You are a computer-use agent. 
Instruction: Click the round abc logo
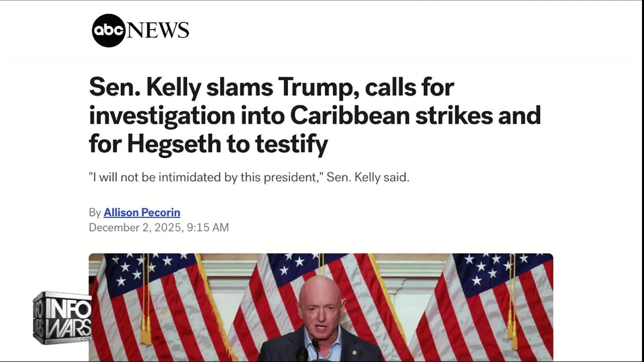tap(108, 30)
